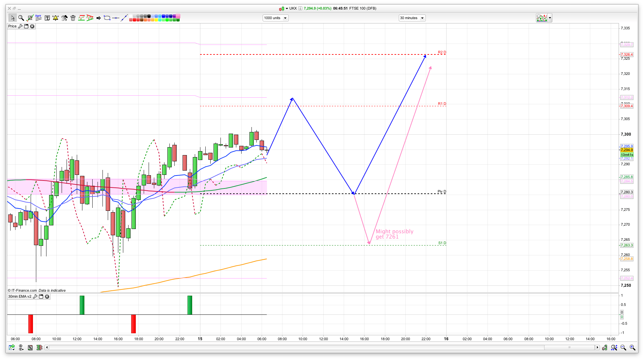Close the 30min EMA v2 indicator
The height and width of the screenshot is (360, 644).
point(47,297)
